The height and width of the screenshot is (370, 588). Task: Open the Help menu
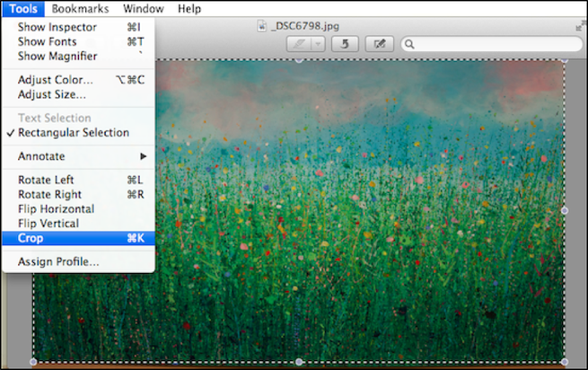189,9
